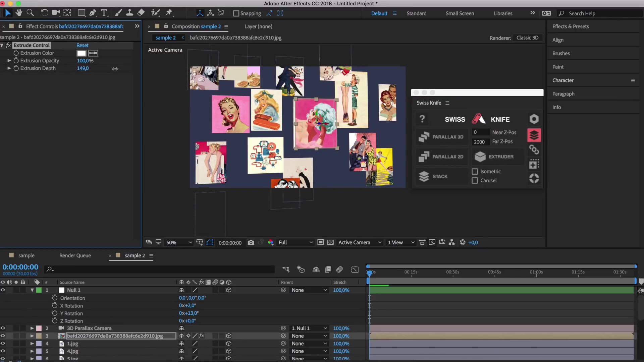Viewport: 644px width, 362px height.
Task: Hide the 3D Parallax Camera layer
Action: click(x=3, y=328)
